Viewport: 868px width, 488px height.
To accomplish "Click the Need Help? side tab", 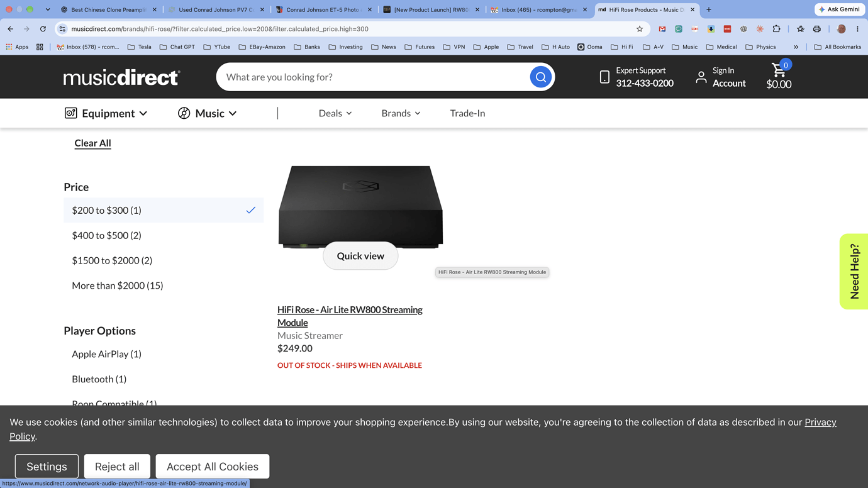I will tap(854, 272).
